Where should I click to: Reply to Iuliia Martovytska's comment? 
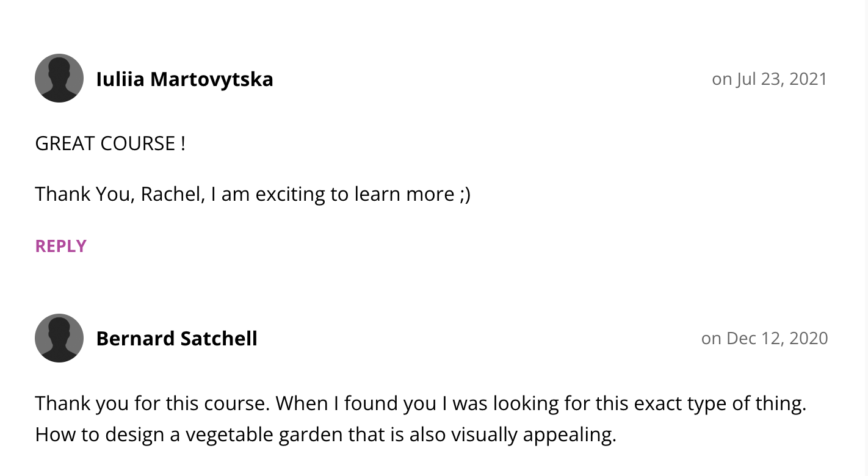[61, 246]
